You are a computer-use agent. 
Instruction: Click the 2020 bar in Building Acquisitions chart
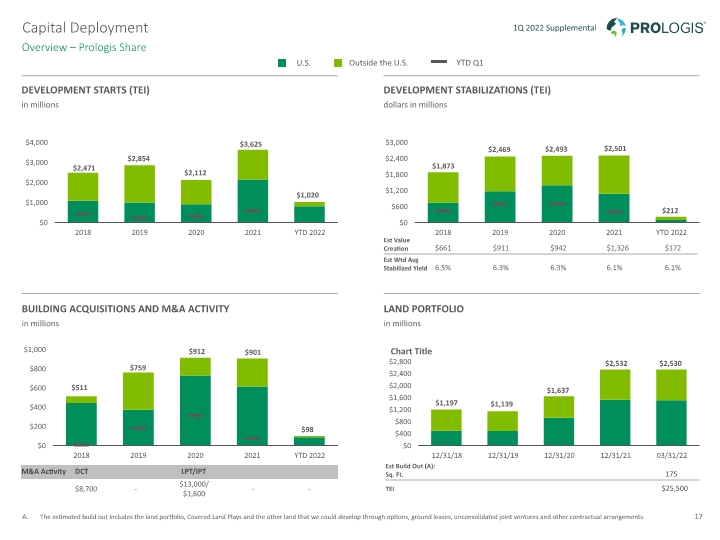tap(195, 402)
